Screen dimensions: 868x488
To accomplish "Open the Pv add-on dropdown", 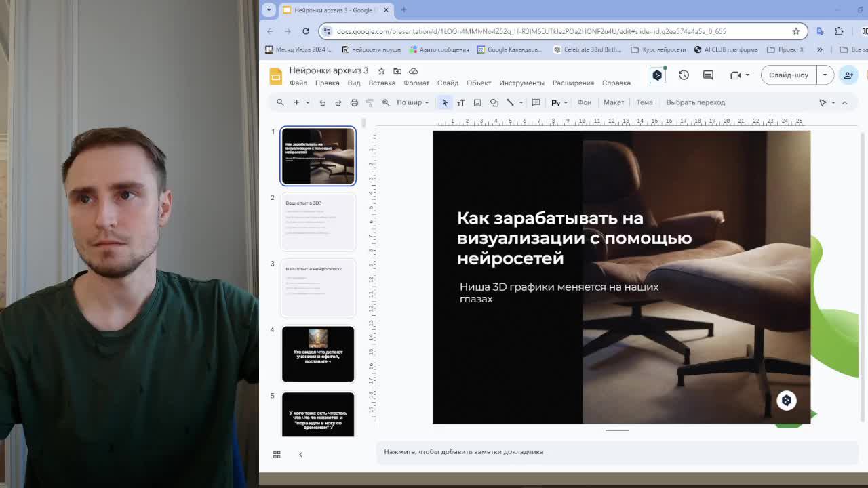I will [559, 102].
